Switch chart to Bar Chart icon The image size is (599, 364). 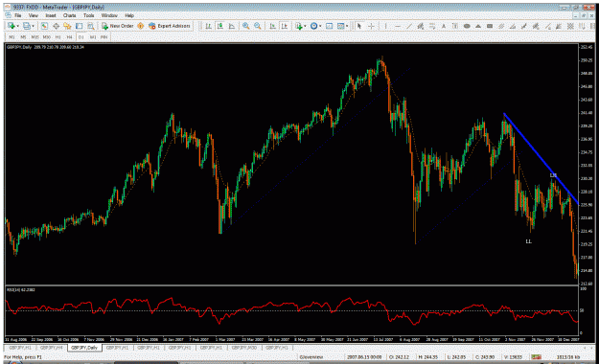[209, 26]
